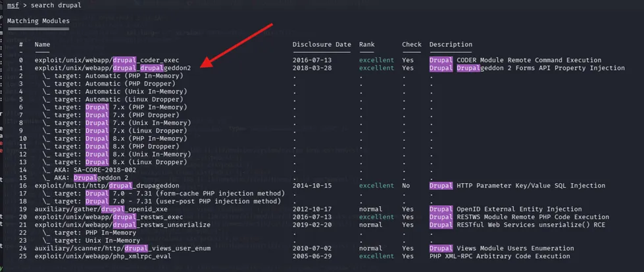
Task: Click the 'Name' column header
Action: click(x=42, y=44)
